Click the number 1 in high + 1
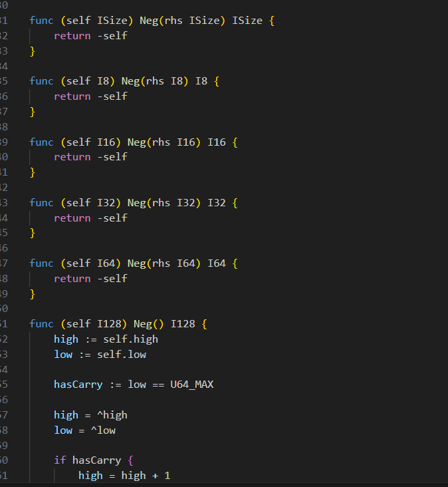448x487 pixels. (x=167, y=476)
